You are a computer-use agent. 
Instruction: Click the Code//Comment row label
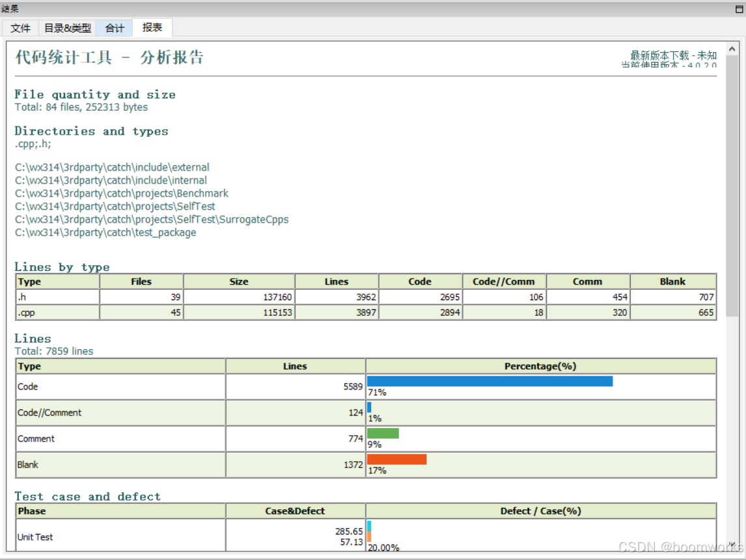click(49, 412)
